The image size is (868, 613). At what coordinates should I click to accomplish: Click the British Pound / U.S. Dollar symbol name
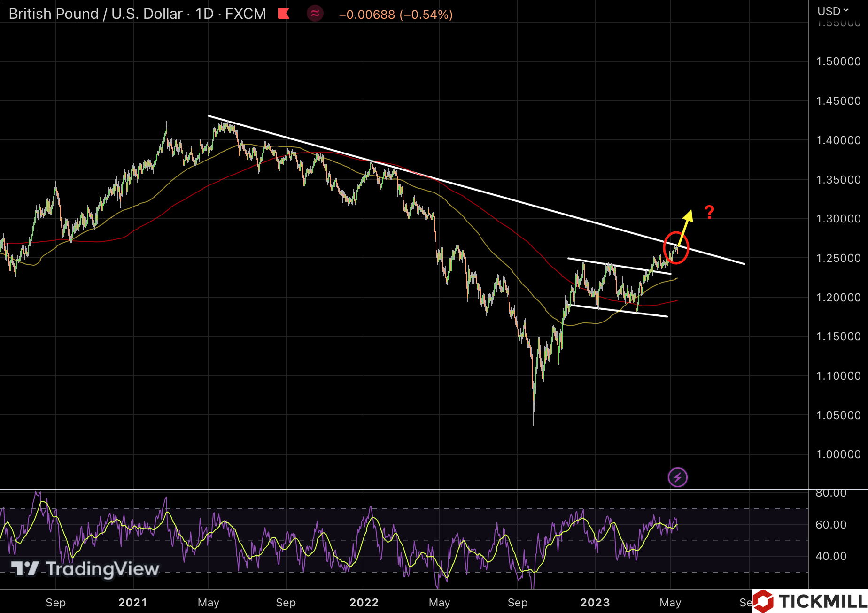[95, 14]
